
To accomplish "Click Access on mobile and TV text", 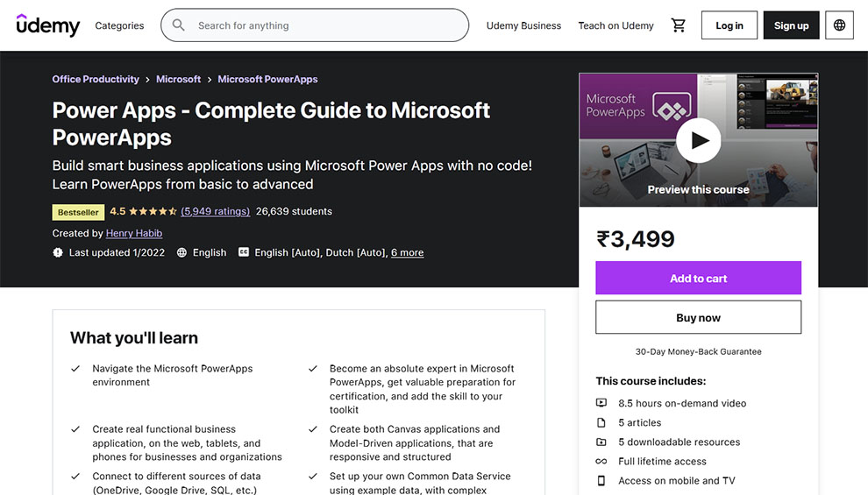I will coord(677,481).
